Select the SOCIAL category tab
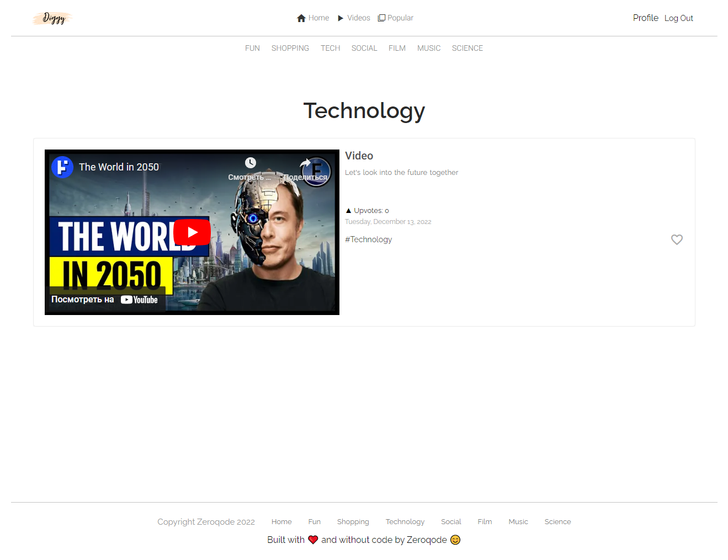 click(364, 49)
